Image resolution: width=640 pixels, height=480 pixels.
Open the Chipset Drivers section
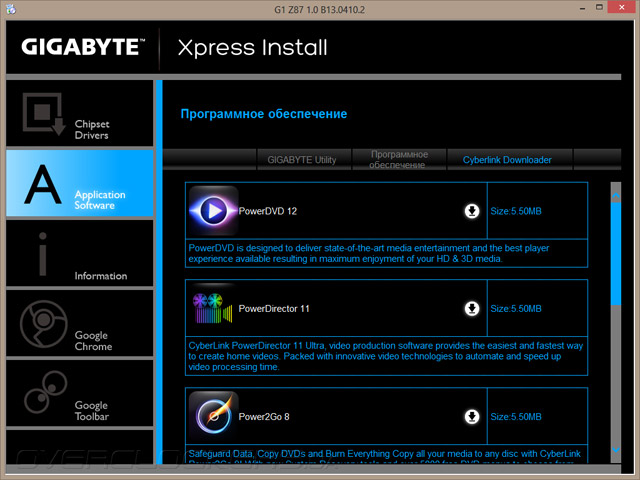point(80,113)
